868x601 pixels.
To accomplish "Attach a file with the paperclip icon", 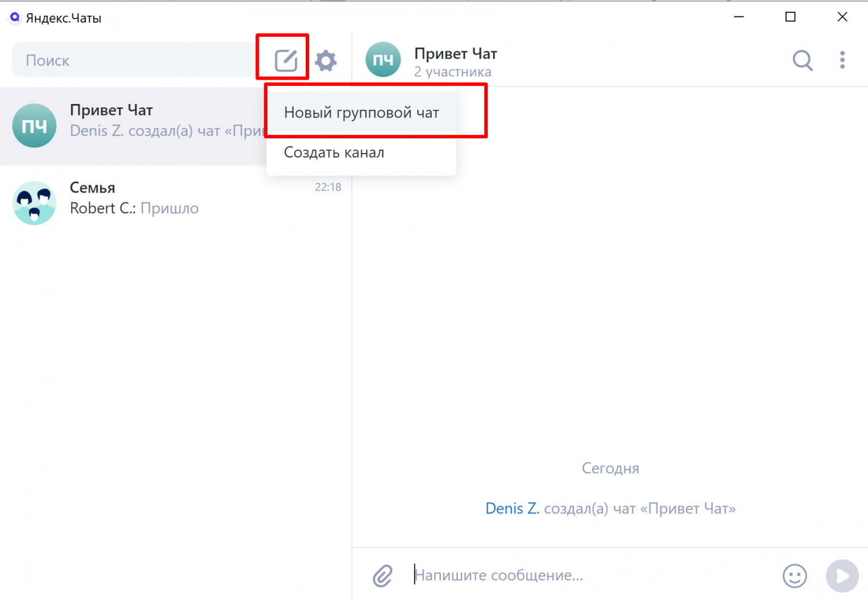I will (x=383, y=576).
